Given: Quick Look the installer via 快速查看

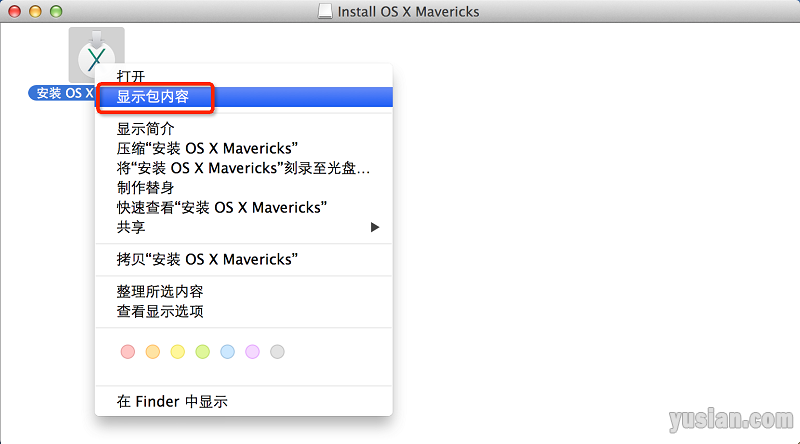Looking at the screenshot, I should tap(223, 208).
